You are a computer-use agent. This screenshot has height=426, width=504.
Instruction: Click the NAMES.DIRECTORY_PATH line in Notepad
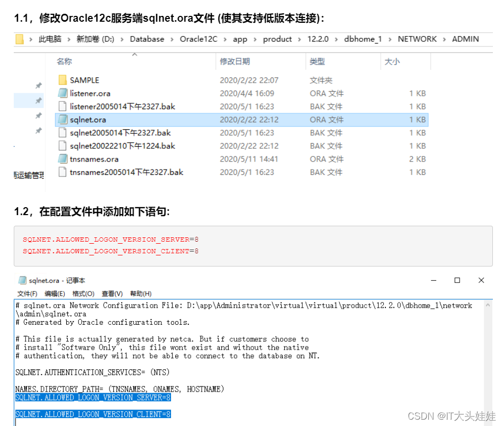[120, 389]
